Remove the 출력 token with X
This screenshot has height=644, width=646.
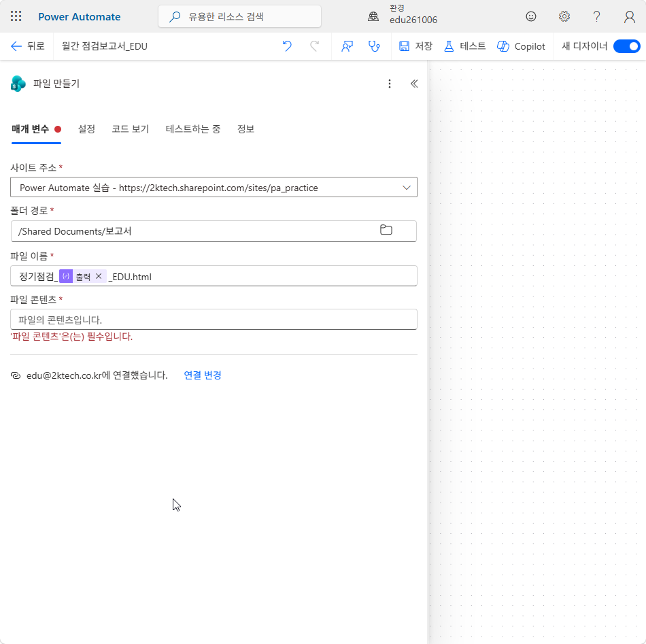coord(99,276)
